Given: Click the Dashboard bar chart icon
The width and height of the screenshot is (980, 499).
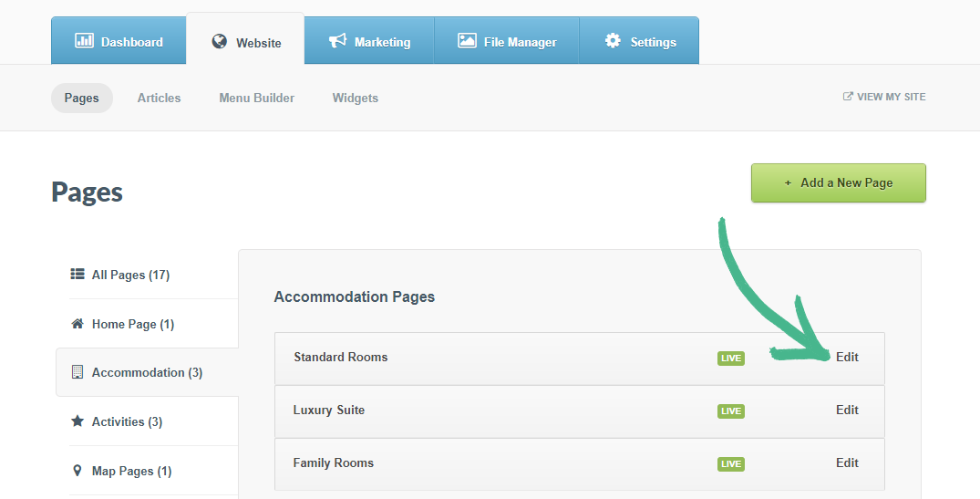Looking at the screenshot, I should (84, 41).
